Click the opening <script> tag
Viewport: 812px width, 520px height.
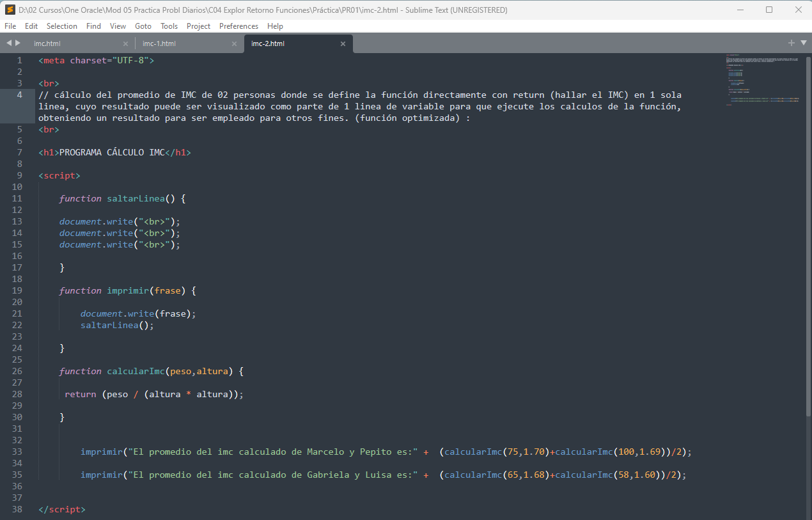point(59,175)
